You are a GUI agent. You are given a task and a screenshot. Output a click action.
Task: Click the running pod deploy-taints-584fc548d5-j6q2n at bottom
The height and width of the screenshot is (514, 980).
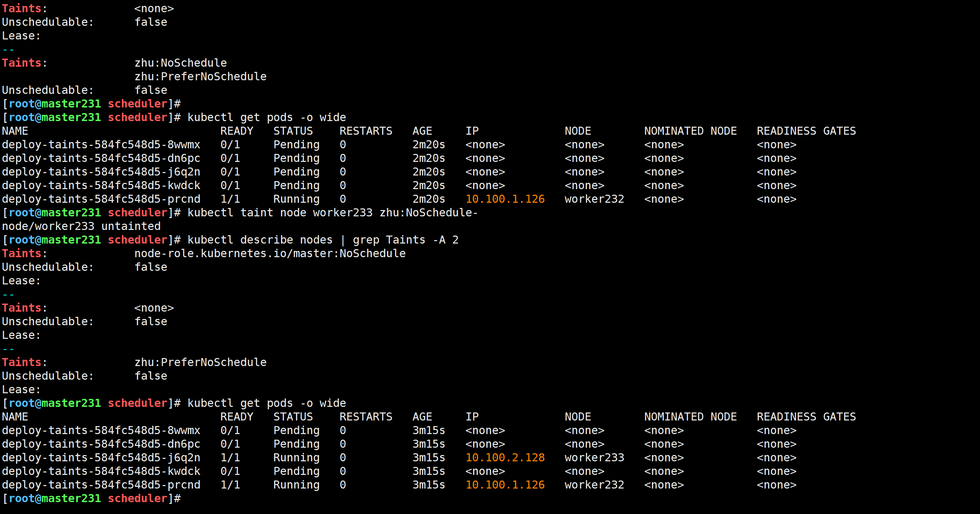pos(101,457)
